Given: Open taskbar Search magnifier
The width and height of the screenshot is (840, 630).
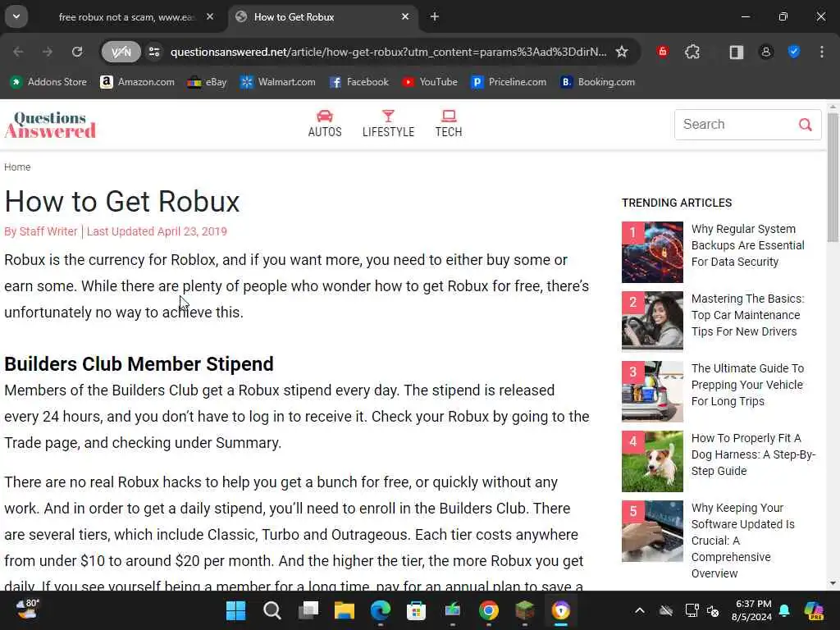Looking at the screenshot, I should [x=272, y=610].
